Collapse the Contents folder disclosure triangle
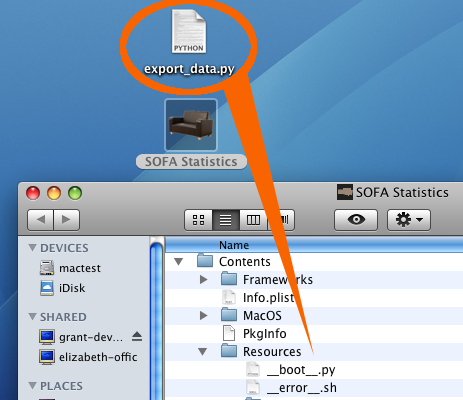 pyautogui.click(x=179, y=262)
